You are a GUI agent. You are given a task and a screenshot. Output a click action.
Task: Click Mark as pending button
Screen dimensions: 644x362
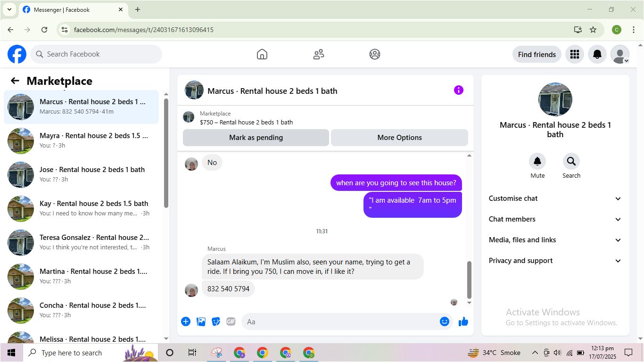pyautogui.click(x=256, y=138)
